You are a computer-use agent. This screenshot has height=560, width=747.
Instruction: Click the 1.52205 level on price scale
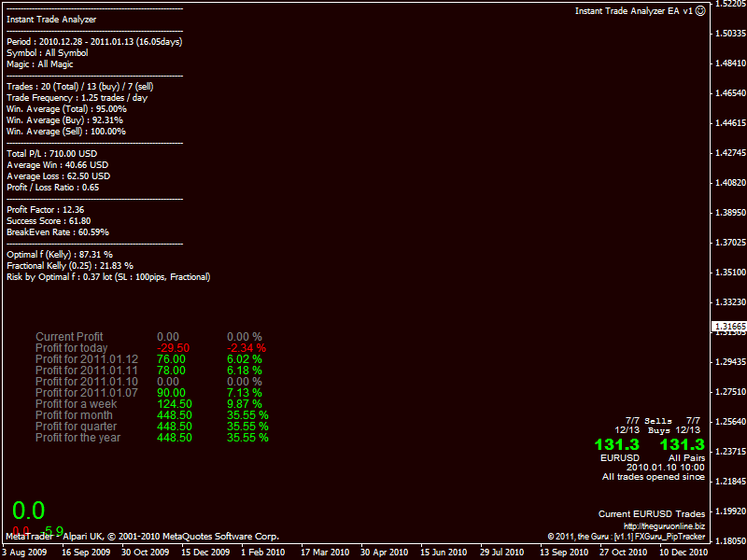(728, 5)
